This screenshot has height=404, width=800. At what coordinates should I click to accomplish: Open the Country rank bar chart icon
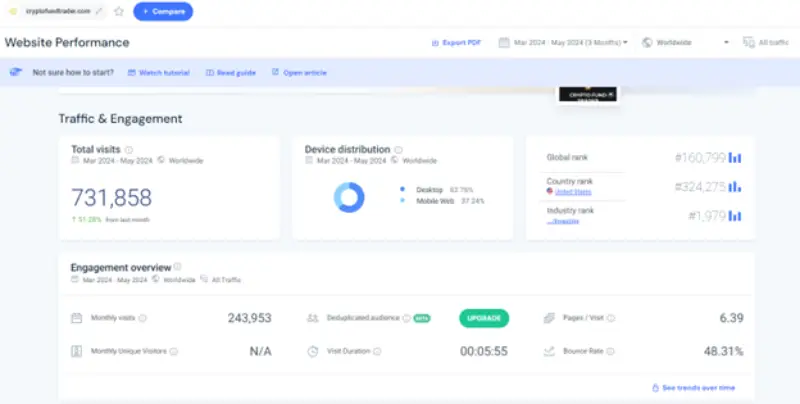pyautogui.click(x=734, y=186)
